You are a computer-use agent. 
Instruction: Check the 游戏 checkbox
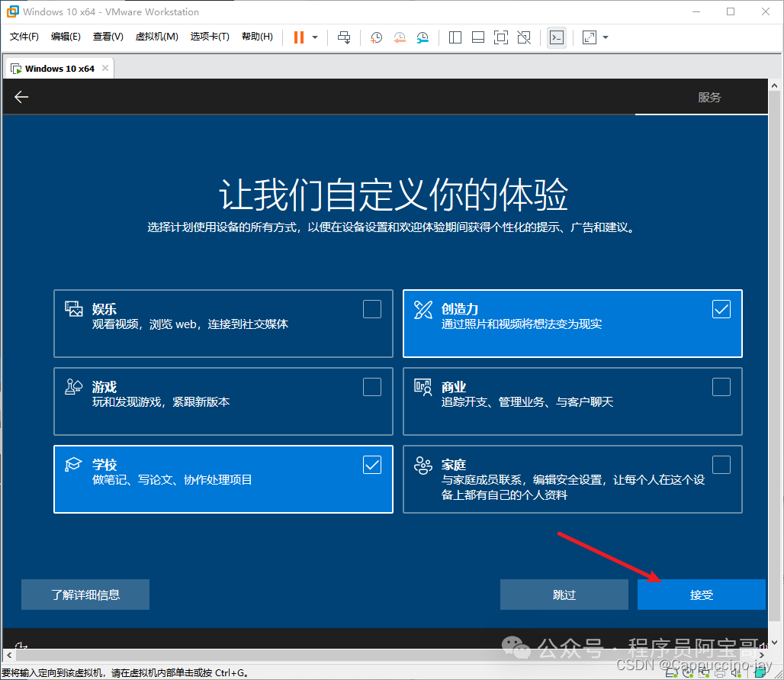tap(372, 387)
